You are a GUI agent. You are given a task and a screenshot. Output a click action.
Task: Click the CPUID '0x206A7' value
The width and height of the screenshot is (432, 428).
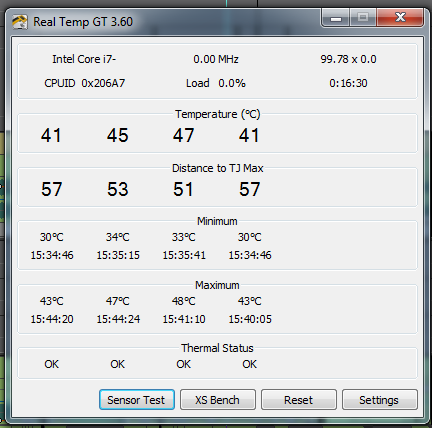pos(103,83)
